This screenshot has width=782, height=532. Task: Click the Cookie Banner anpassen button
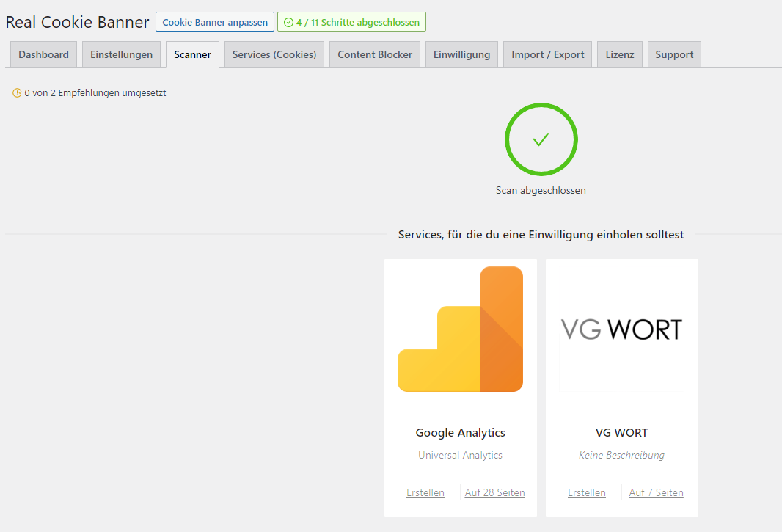(x=215, y=22)
